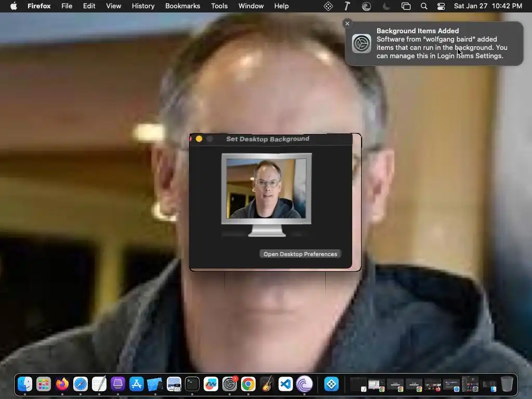Restore the minimized window with Safari badge
This screenshot has height=399, width=532.
point(451,384)
